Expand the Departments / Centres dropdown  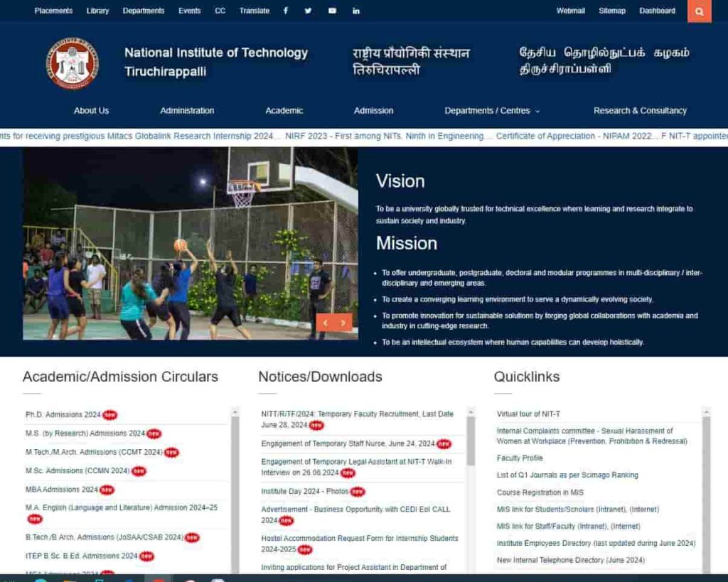tap(491, 111)
